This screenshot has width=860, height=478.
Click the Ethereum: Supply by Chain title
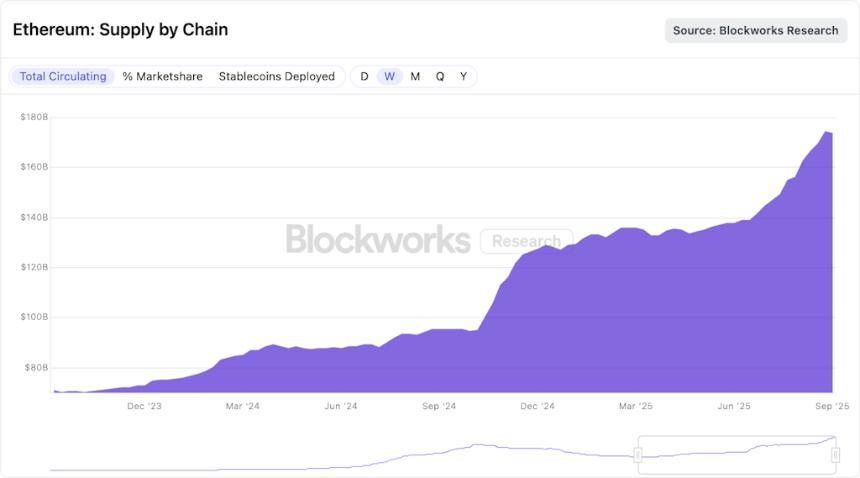pyautogui.click(x=120, y=30)
